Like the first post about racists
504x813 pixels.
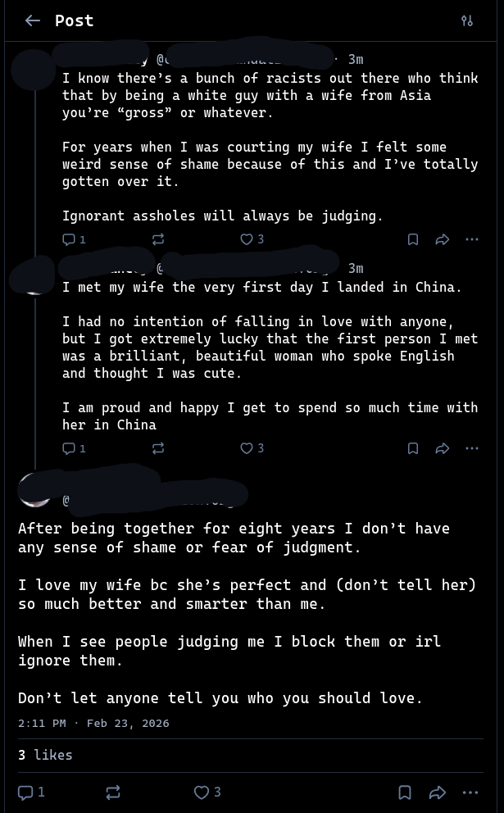247,239
